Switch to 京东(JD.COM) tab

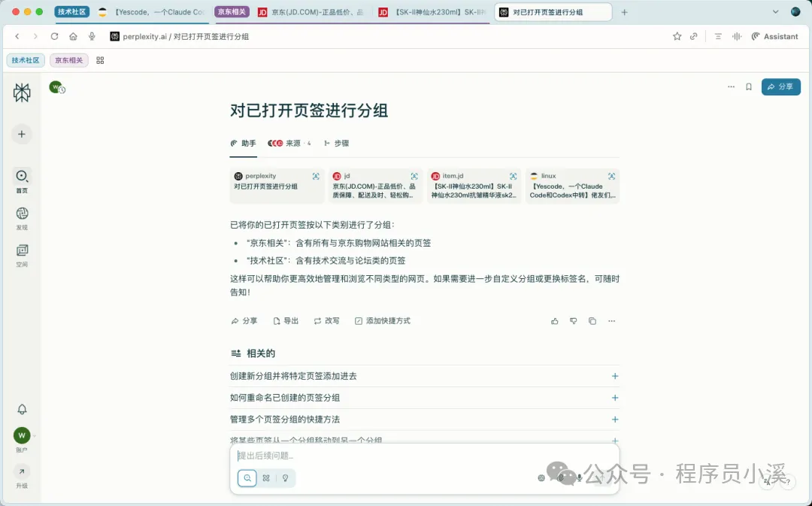pyautogui.click(x=311, y=12)
